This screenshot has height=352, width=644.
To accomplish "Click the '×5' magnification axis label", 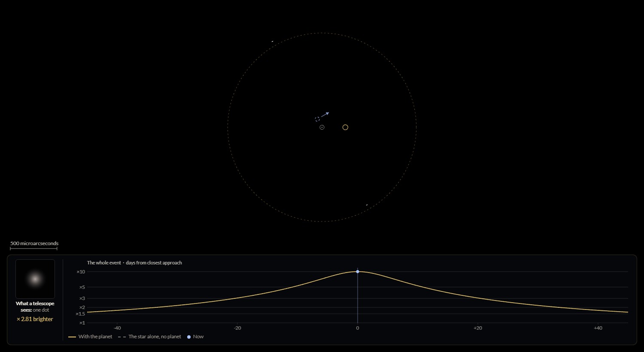I will point(82,287).
